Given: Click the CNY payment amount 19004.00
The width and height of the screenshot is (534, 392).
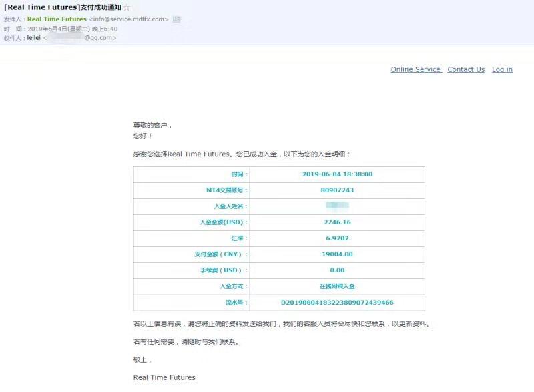Looking at the screenshot, I should pyautogui.click(x=337, y=254).
